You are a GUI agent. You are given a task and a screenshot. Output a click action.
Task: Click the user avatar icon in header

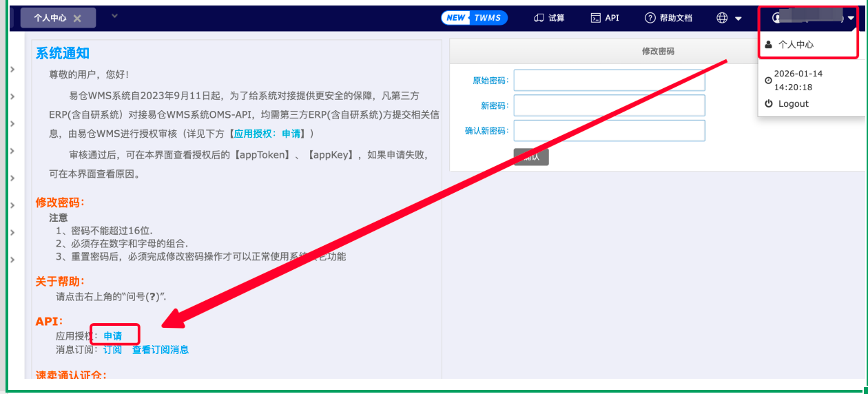(777, 18)
